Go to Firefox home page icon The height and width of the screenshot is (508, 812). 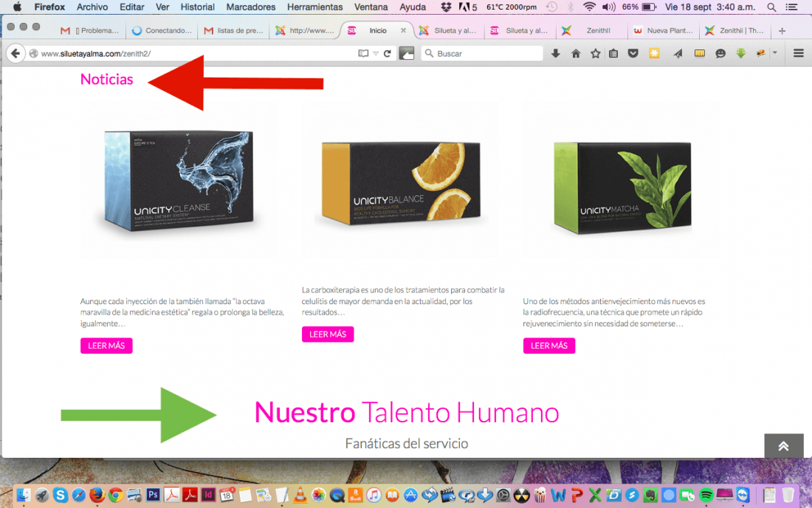[576, 53]
